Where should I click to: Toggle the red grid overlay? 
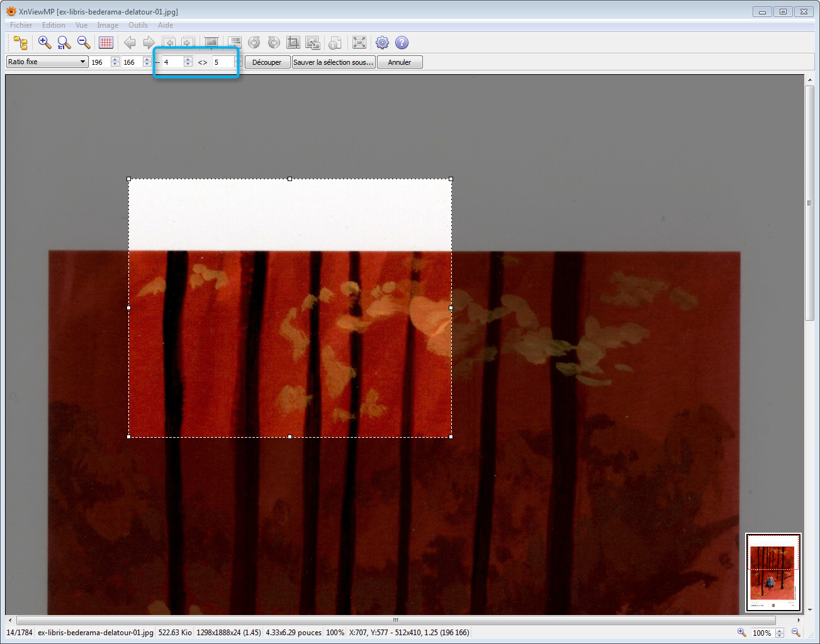tap(106, 43)
